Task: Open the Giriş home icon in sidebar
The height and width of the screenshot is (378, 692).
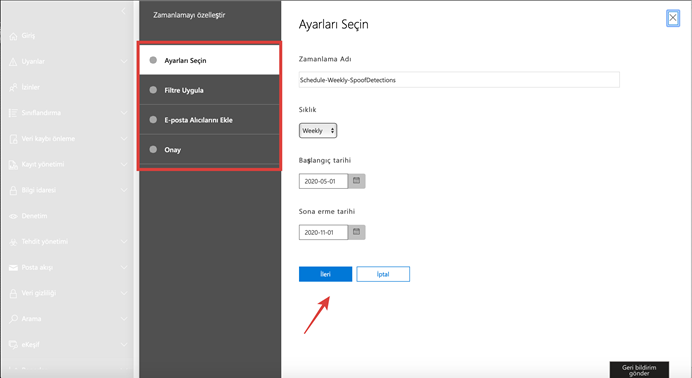Action: tap(13, 36)
